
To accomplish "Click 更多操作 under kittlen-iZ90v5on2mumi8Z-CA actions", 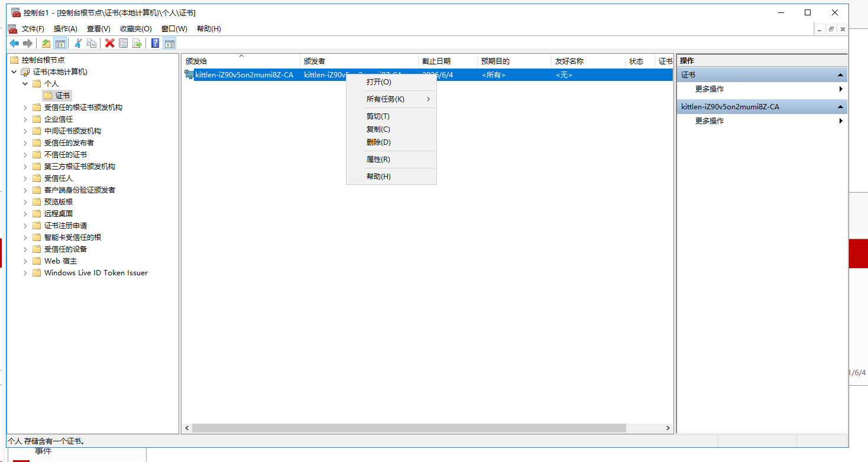I will pos(708,121).
